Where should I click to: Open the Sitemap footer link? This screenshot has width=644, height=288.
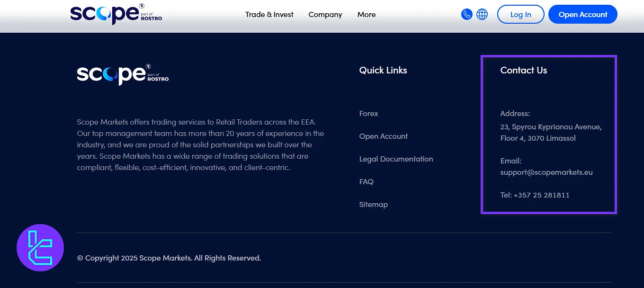(x=373, y=205)
